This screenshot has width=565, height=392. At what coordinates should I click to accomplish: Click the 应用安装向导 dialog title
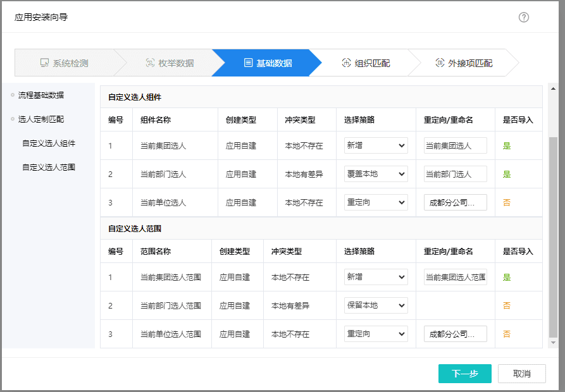41,17
